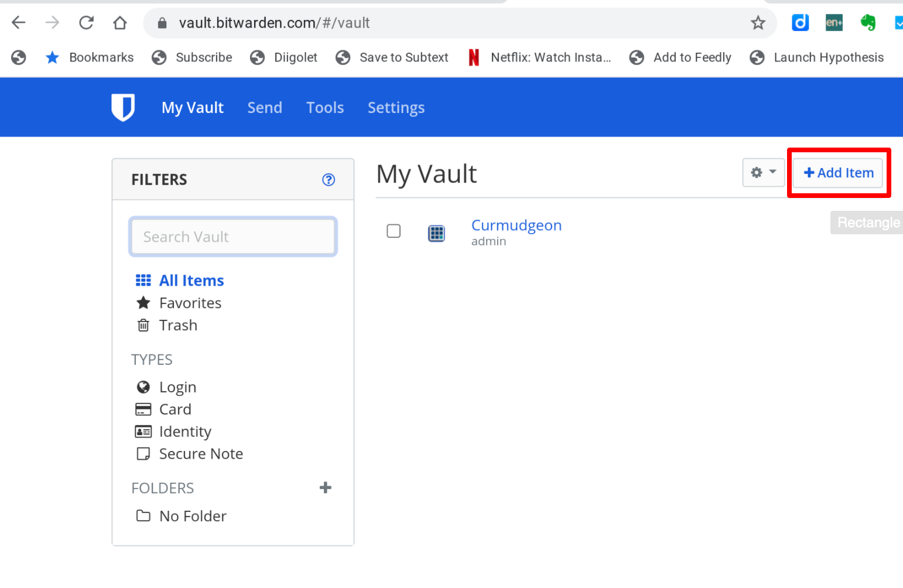
Task: Filter by Secure Note type
Action: [x=189, y=454]
